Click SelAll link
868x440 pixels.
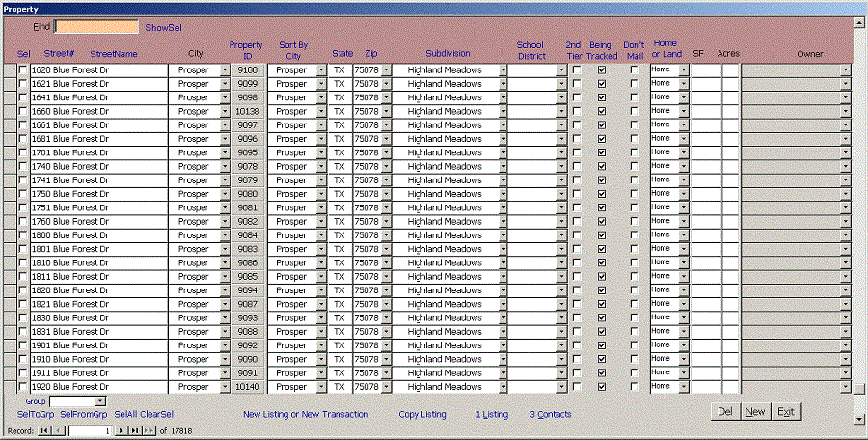[x=125, y=414]
